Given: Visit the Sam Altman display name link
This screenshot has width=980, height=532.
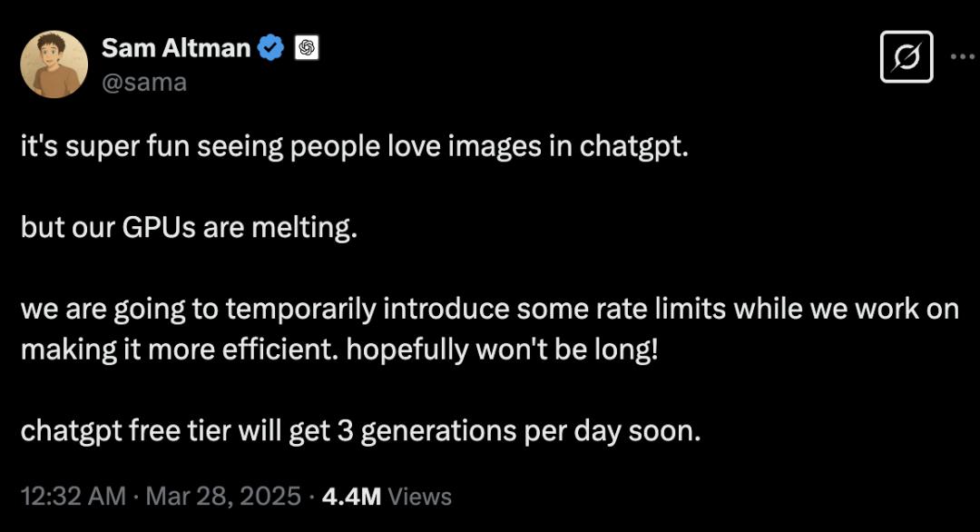Looking at the screenshot, I should point(176,48).
